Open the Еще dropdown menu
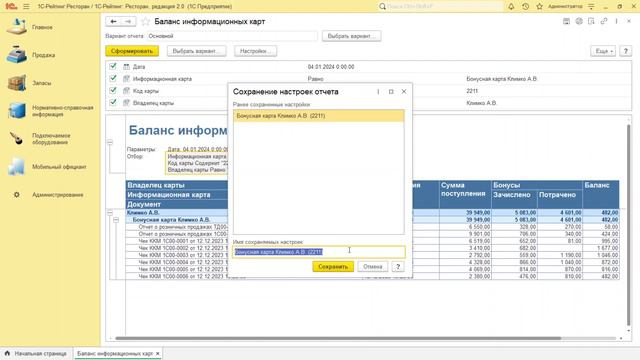Screen dimensions: 640x360 coord(603,51)
